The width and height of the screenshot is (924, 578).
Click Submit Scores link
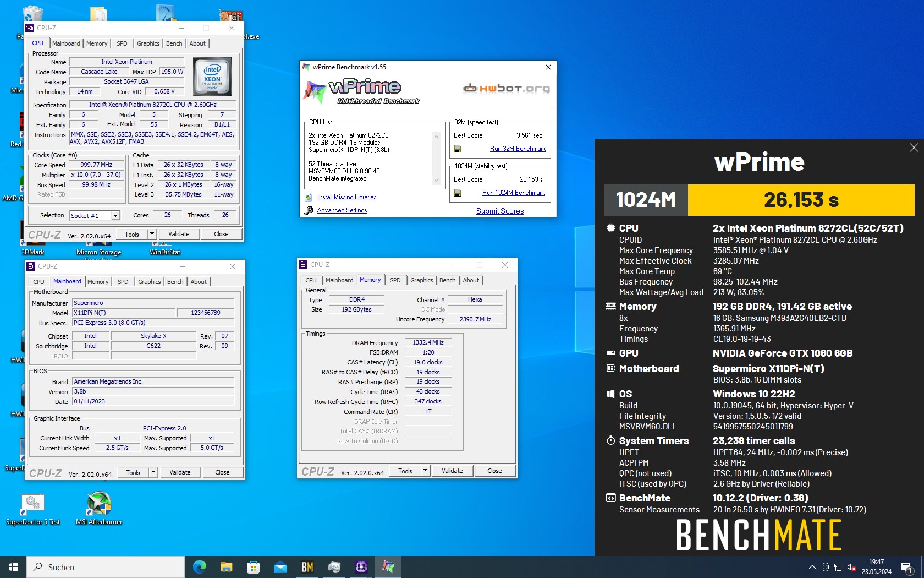(x=500, y=211)
